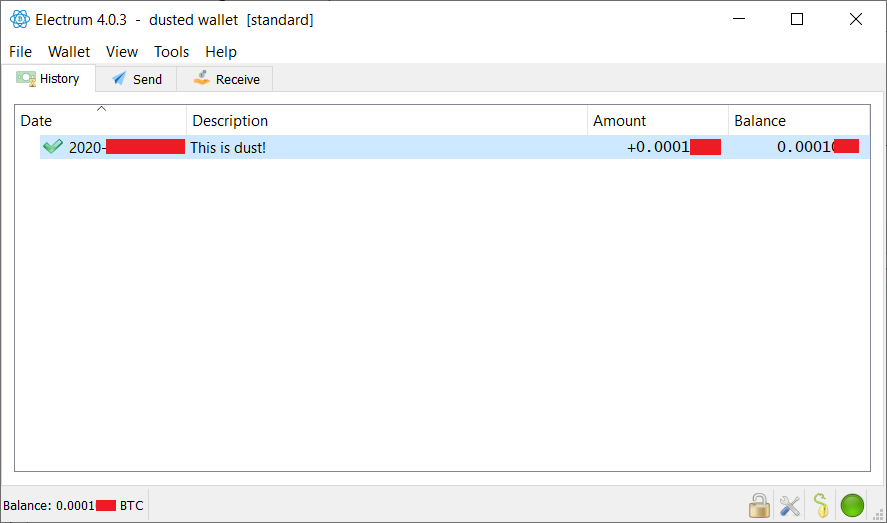Switch to the Send tab
The width and height of the screenshot is (887, 523).
click(x=136, y=79)
